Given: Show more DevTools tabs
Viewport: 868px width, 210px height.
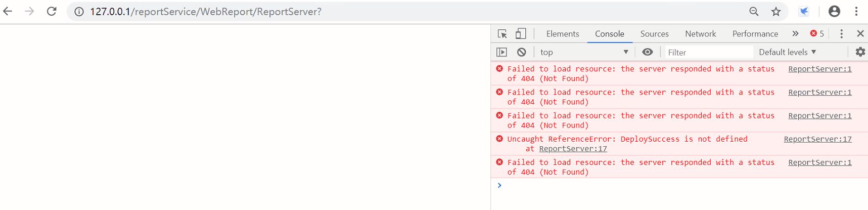Looking at the screenshot, I should click(795, 34).
